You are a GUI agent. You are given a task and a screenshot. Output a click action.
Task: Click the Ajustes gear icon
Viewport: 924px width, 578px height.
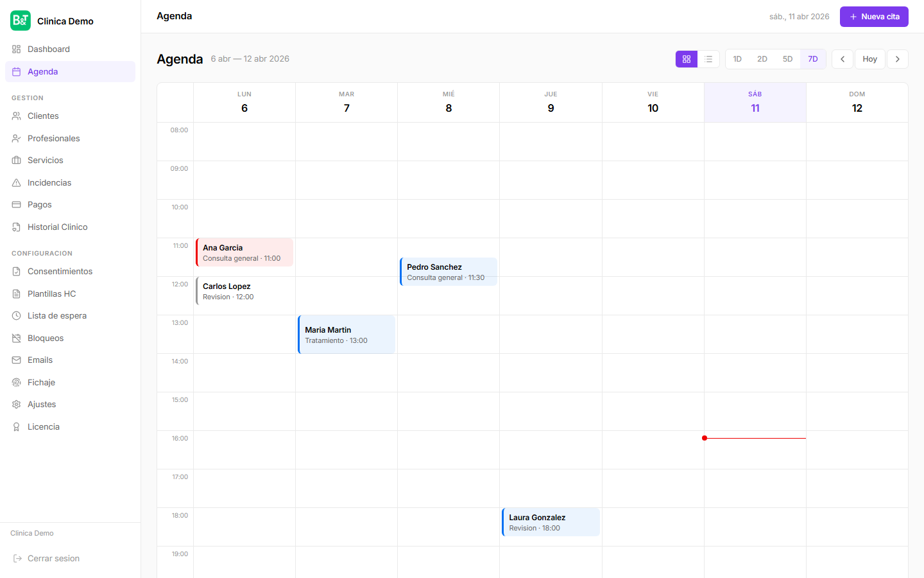point(17,405)
